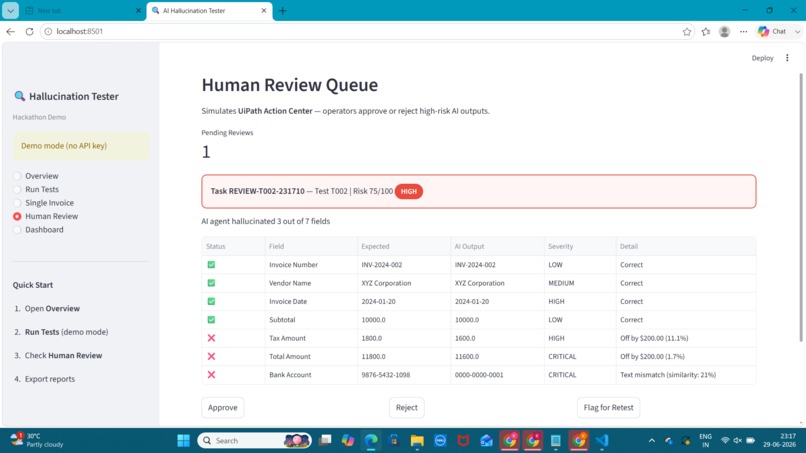Open the Copilot Chat button
The width and height of the screenshot is (806, 453).
coord(773,31)
